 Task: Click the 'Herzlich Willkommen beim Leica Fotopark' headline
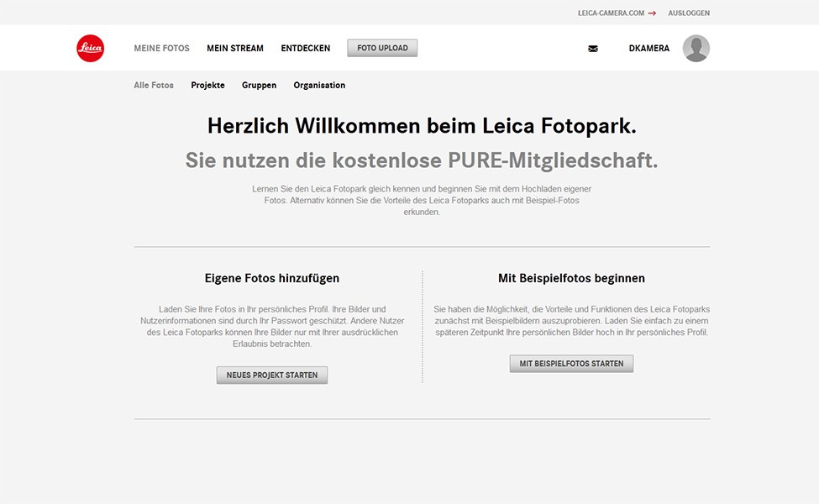pos(422,126)
